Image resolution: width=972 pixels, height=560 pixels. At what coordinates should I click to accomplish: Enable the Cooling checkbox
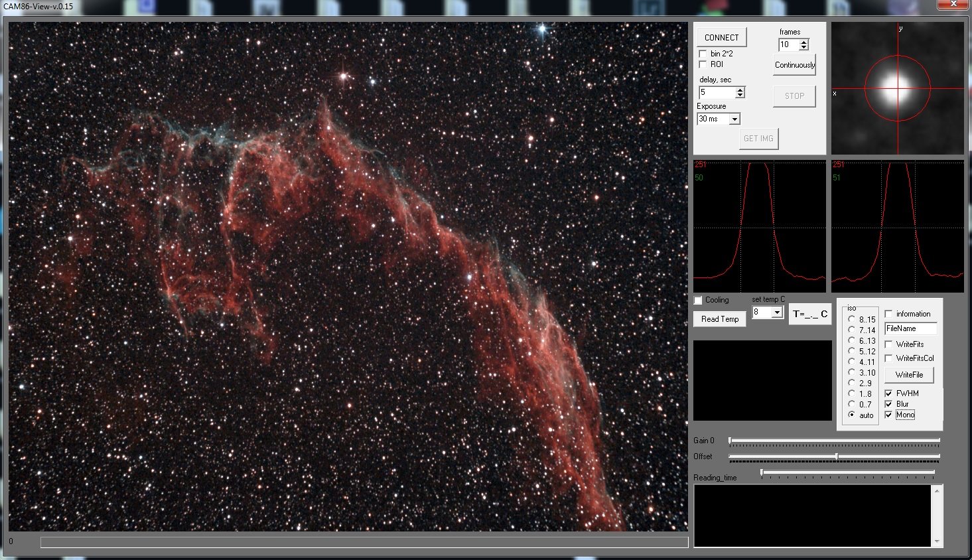pyautogui.click(x=698, y=301)
